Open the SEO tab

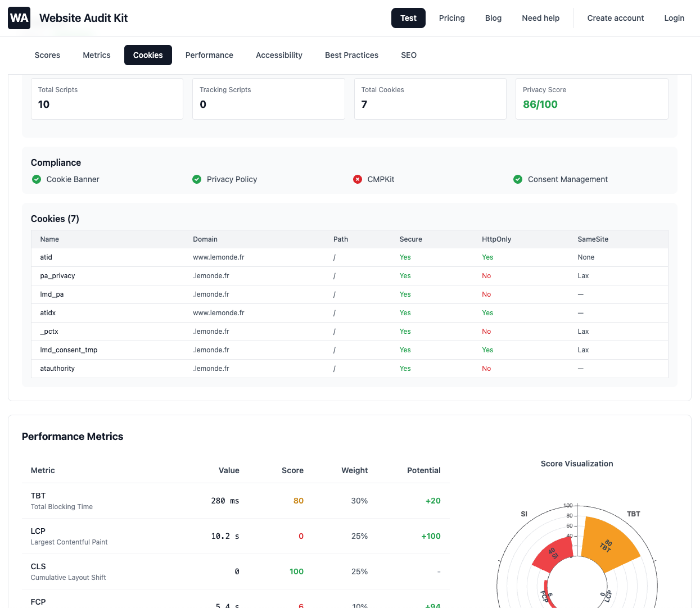(x=409, y=55)
